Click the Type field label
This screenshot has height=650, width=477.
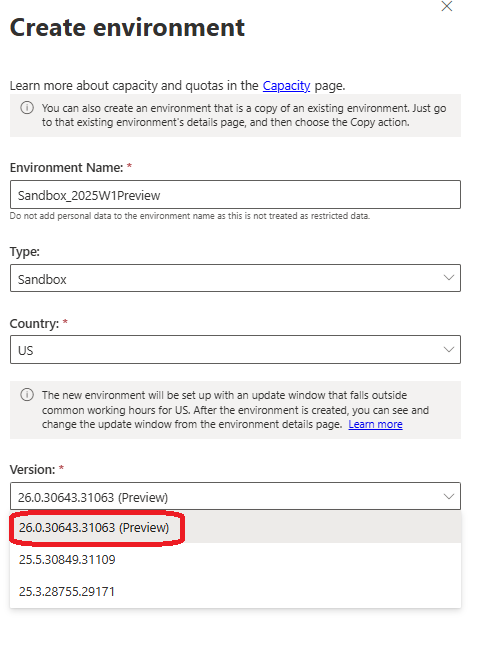[24, 252]
